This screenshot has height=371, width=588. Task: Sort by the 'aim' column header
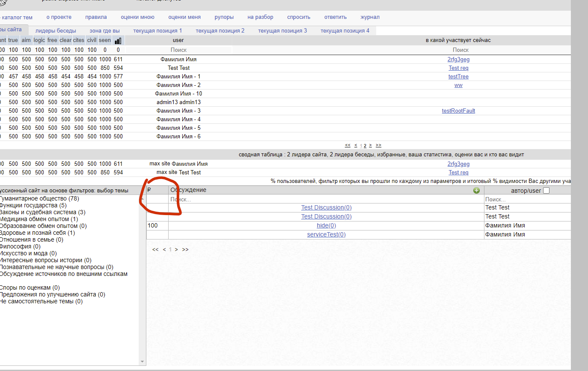(x=26, y=40)
